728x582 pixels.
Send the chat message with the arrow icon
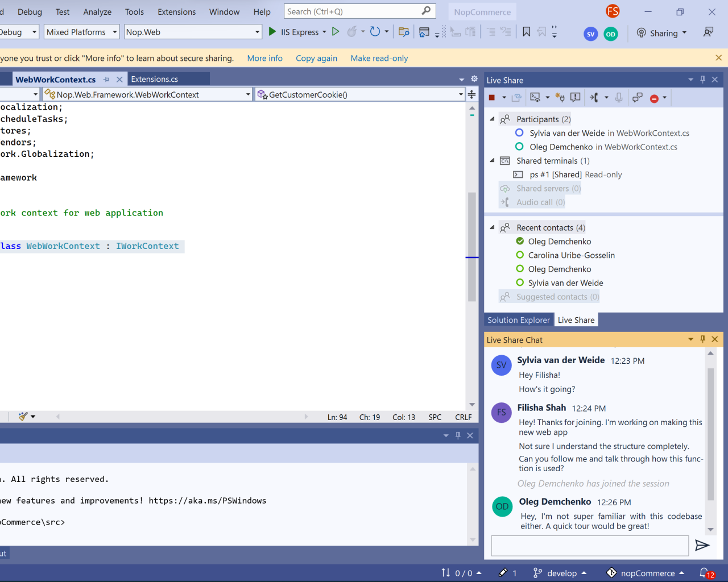(702, 545)
